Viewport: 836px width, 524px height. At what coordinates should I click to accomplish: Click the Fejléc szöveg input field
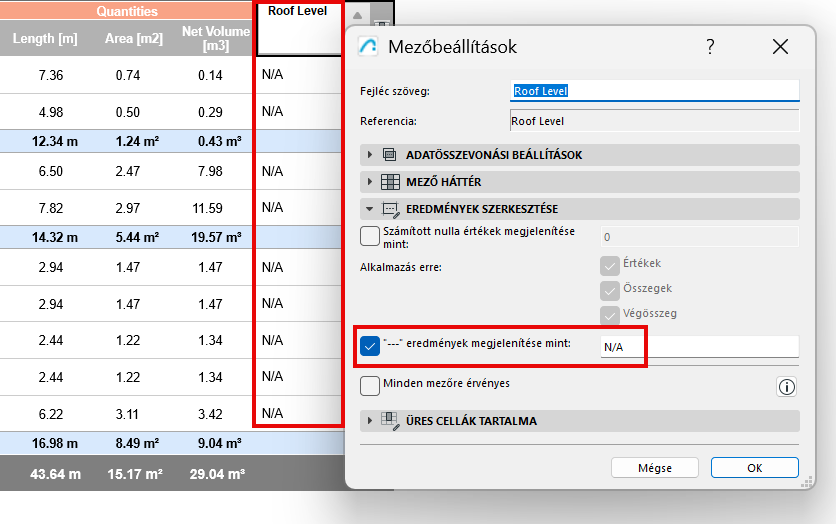click(x=655, y=91)
